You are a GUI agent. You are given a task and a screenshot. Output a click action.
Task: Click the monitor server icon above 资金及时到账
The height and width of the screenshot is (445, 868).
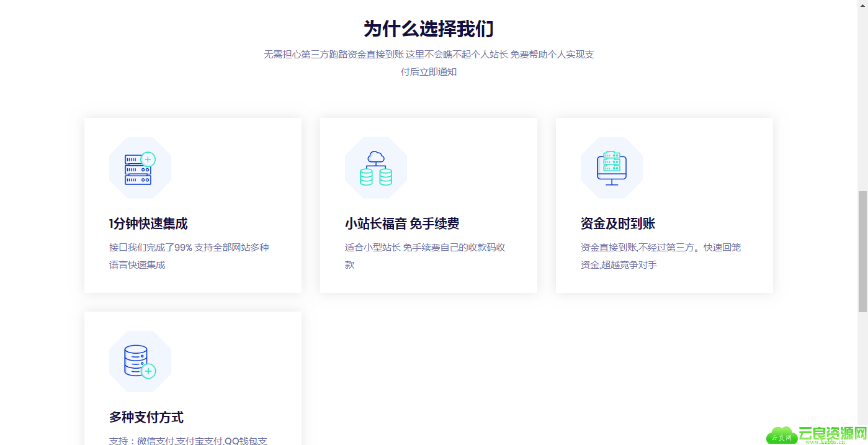click(612, 168)
